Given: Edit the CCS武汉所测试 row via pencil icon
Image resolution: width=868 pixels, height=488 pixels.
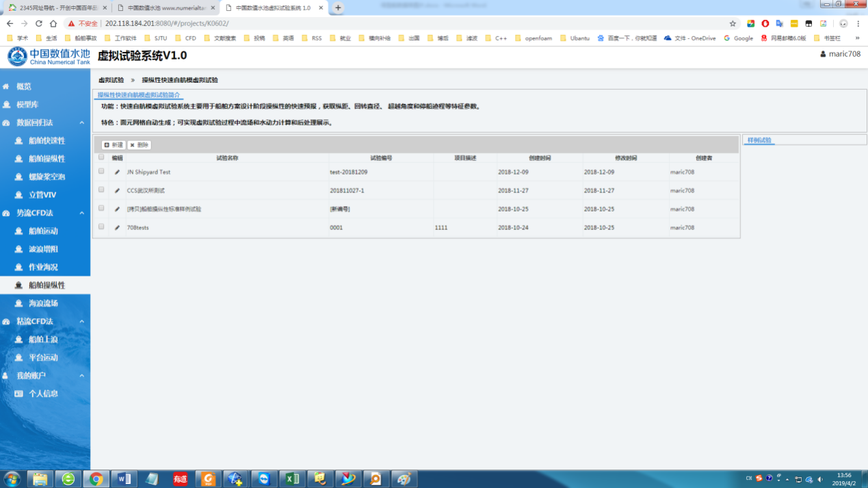Looking at the screenshot, I should 117,191.
